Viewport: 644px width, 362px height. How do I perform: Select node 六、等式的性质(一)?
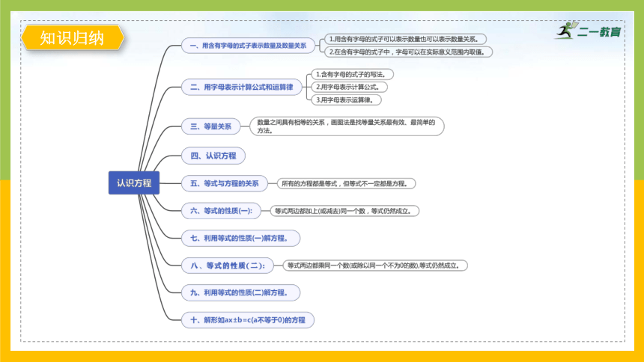point(221,211)
